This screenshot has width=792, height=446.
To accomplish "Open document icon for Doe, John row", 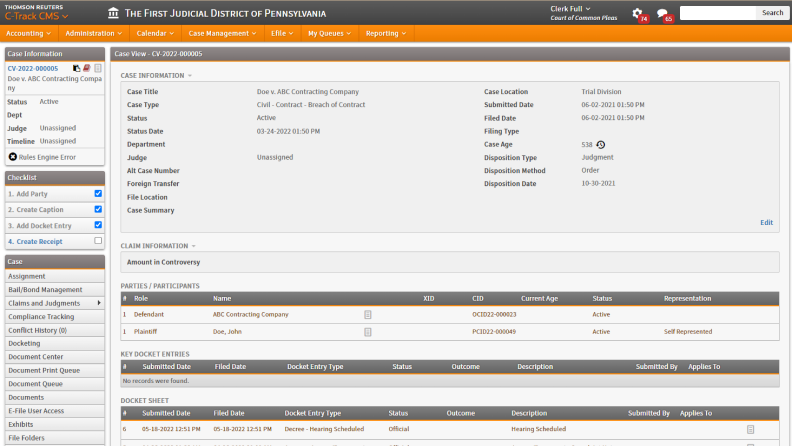I will [x=368, y=330].
